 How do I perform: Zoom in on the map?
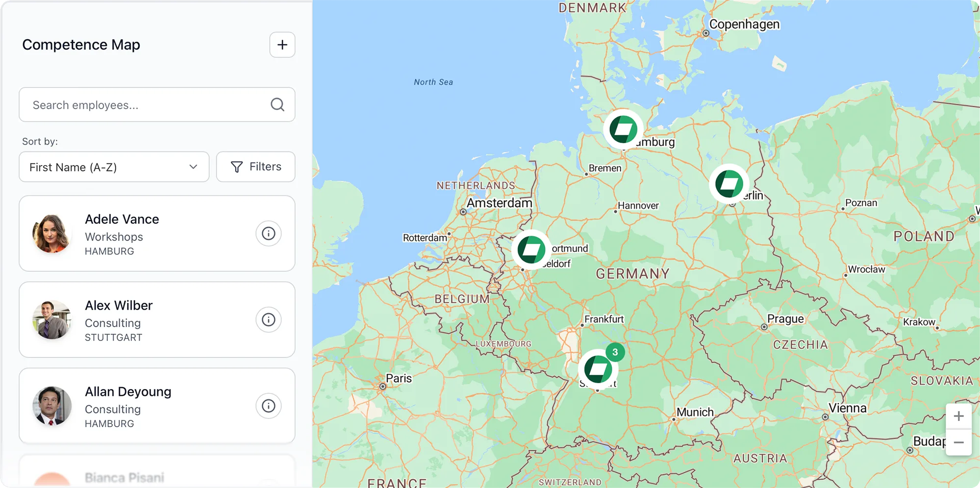958,416
